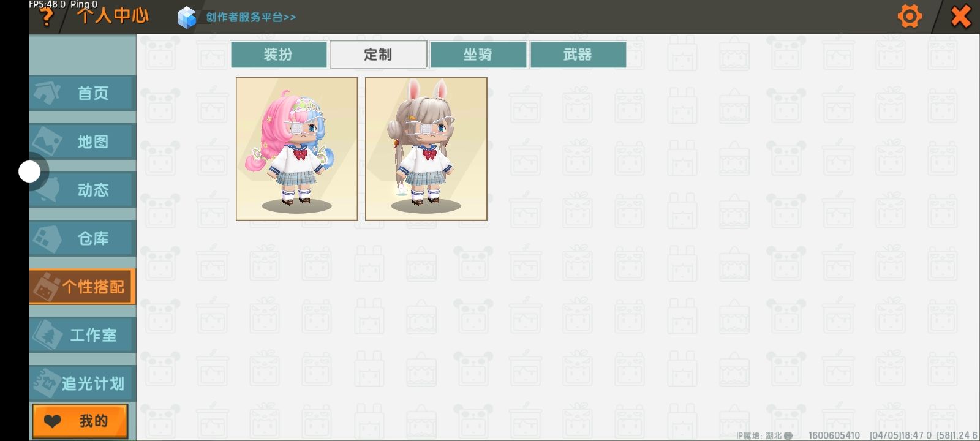Screen dimensions: 980x441
Task: Open the 创作者服务平台>> link
Action: tap(251, 17)
